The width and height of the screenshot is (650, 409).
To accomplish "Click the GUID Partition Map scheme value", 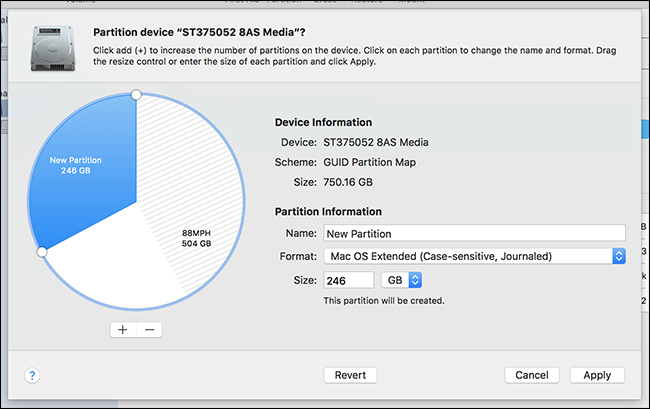I will tap(369, 162).
